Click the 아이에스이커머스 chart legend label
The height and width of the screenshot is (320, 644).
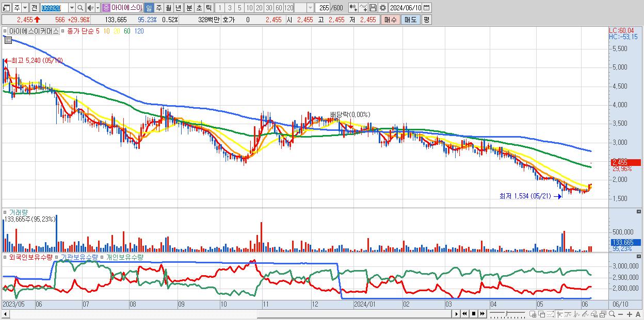pos(34,31)
